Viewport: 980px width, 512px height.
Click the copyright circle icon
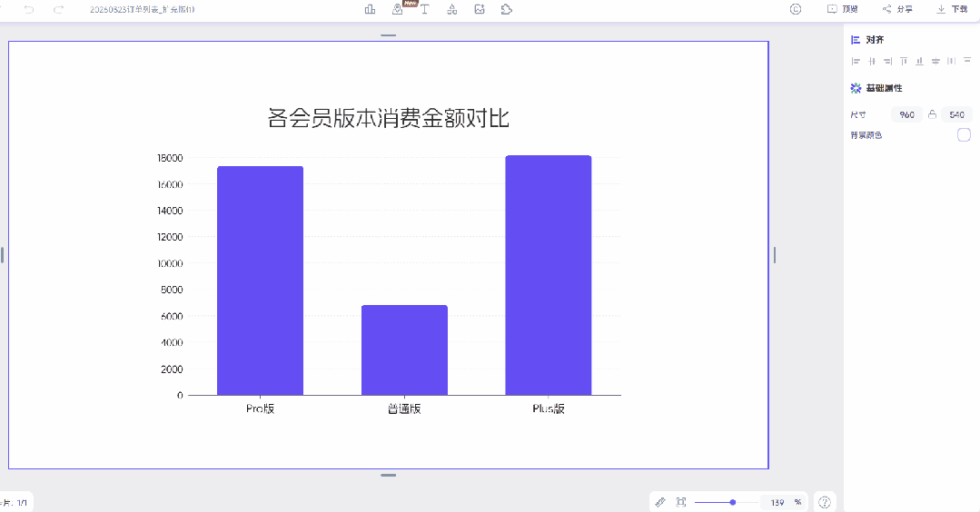click(x=796, y=9)
